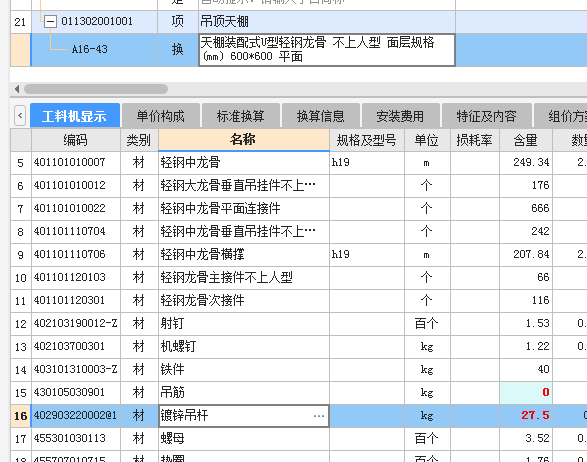Select the 螺母 name cell

click(x=244, y=439)
